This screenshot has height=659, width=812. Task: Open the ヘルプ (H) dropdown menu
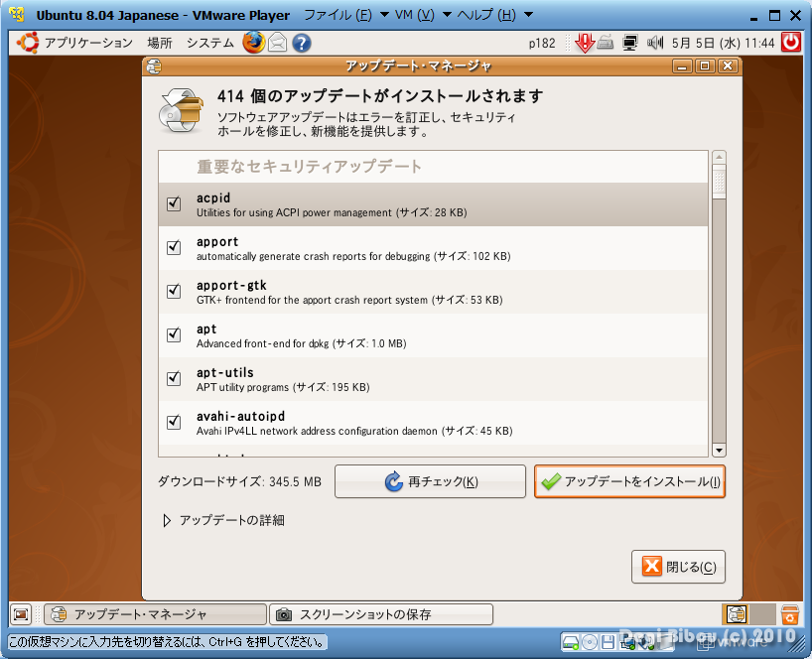495,15
